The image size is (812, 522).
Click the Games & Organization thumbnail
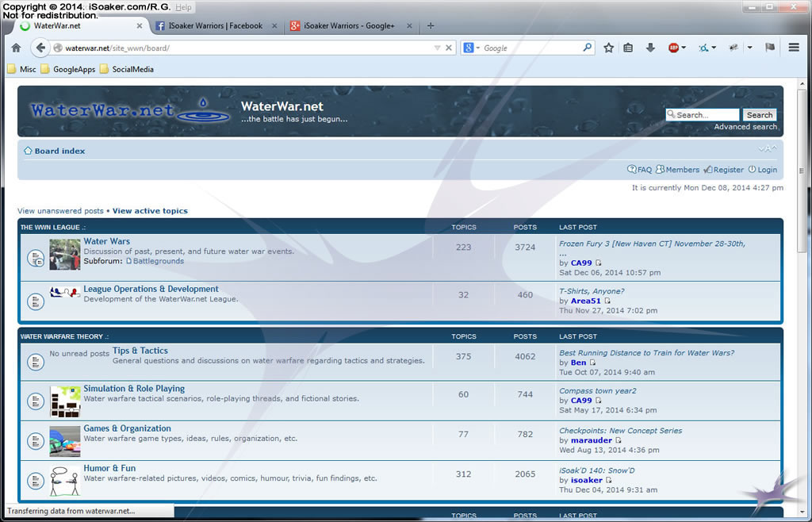65,441
